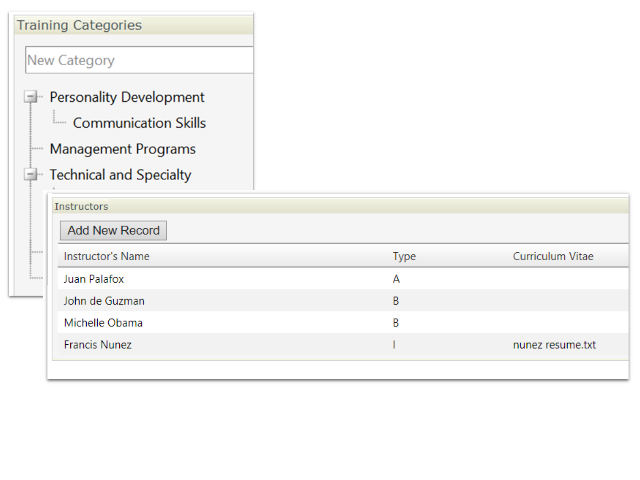Click Type B cell for John de Guzman

(396, 301)
